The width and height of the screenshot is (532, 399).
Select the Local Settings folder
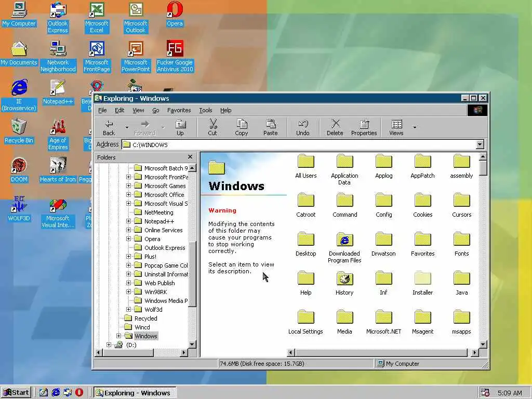pos(305,322)
